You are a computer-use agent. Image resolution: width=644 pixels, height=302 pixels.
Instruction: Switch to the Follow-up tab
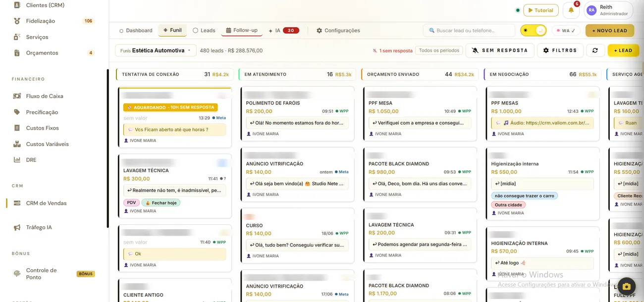[242, 30]
